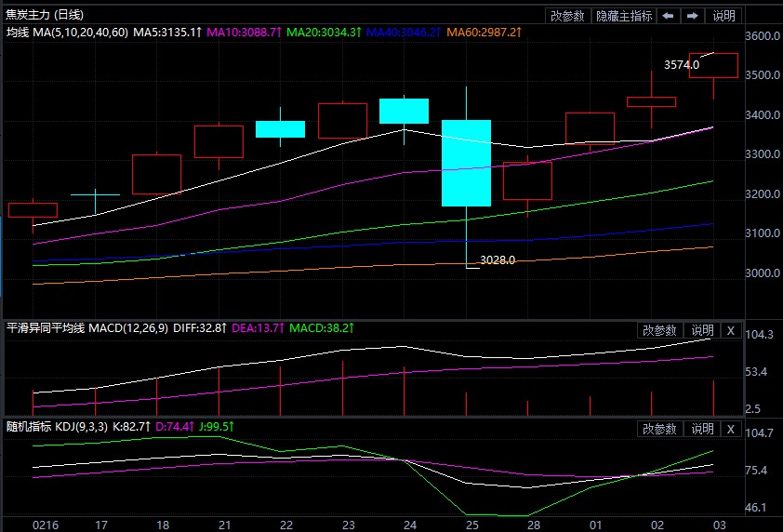Select the red candlestick on 0216
The image size is (783, 532).
tap(33, 210)
